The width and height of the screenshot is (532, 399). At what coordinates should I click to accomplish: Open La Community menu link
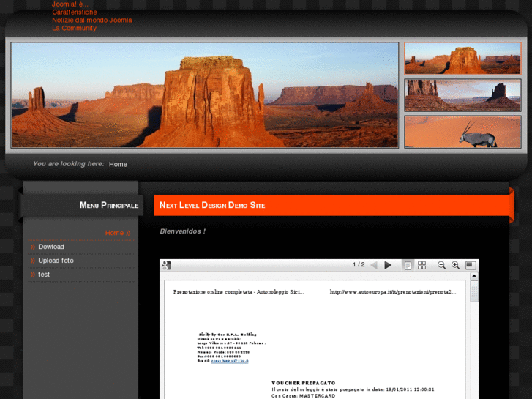coord(75,28)
